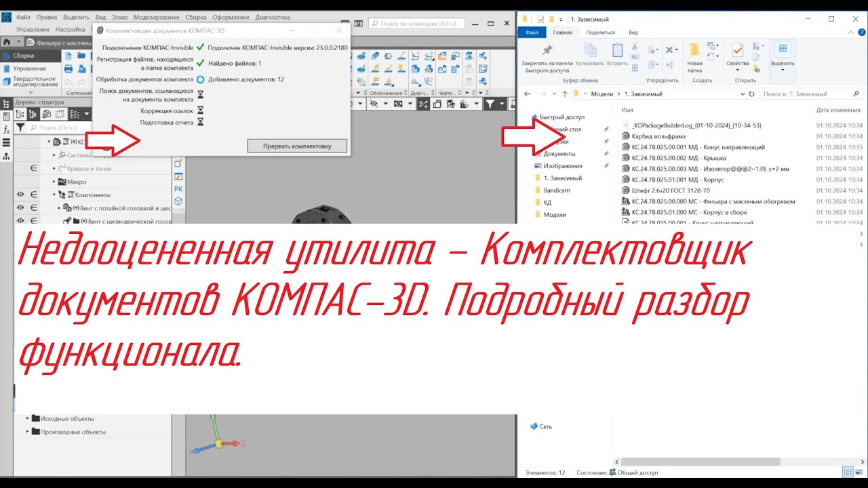
Task: Click search field Поиск в: 1. Зависимый
Action: pyautogui.click(x=811, y=94)
